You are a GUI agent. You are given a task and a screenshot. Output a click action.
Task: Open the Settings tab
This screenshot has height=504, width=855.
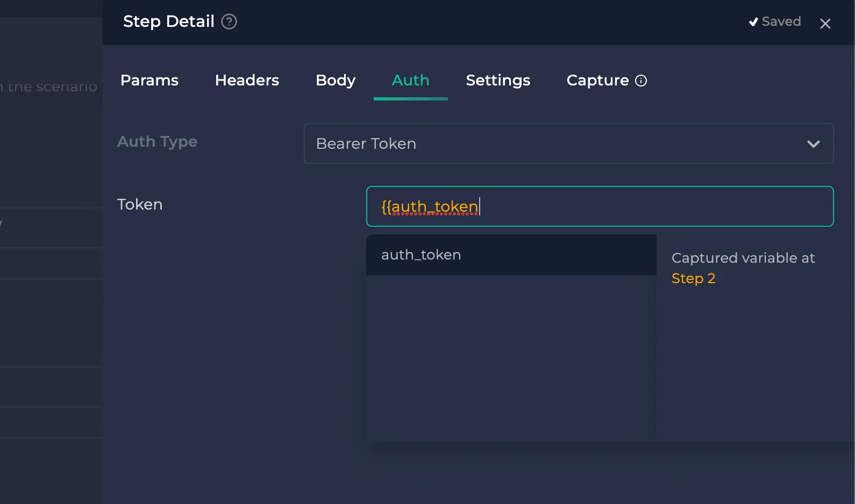[498, 80]
